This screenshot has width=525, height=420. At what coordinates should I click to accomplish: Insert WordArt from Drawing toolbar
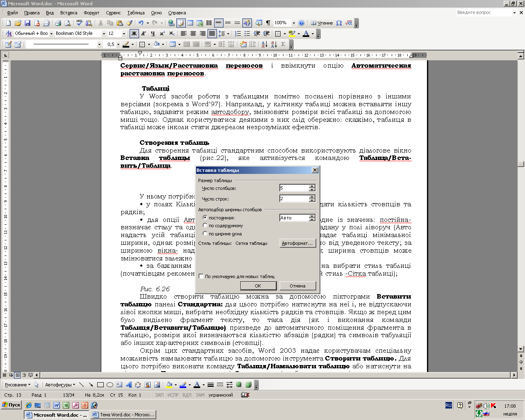(x=128, y=385)
